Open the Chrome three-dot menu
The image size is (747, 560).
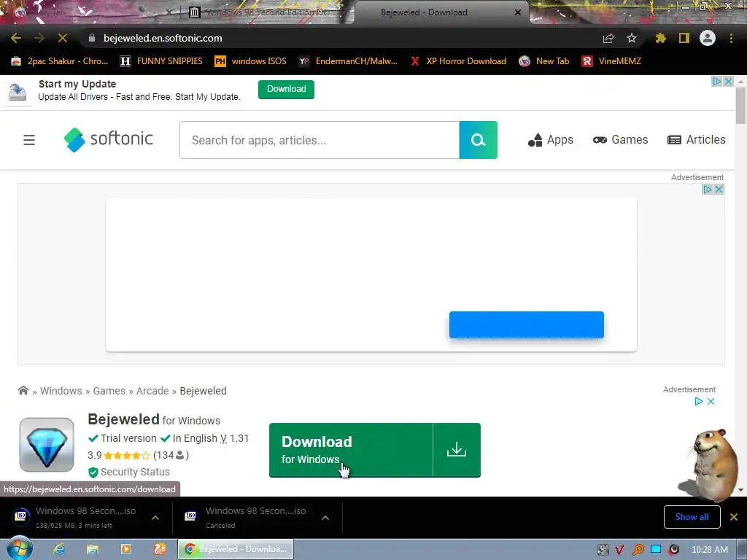[x=731, y=38]
